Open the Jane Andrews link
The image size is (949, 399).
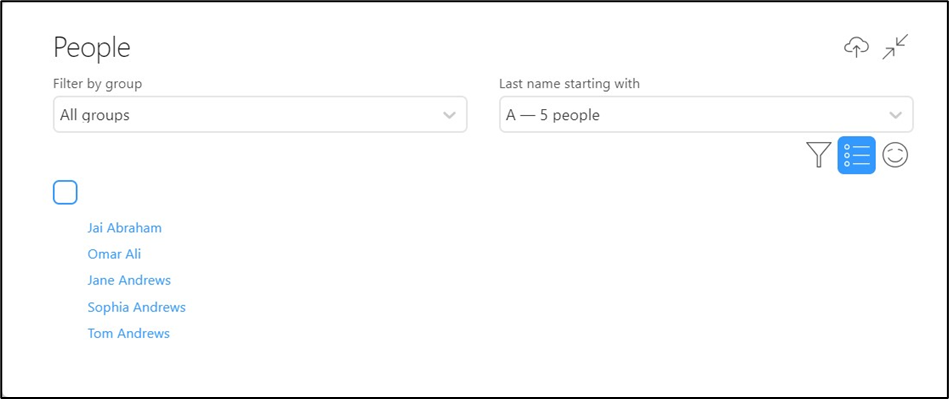pos(129,280)
